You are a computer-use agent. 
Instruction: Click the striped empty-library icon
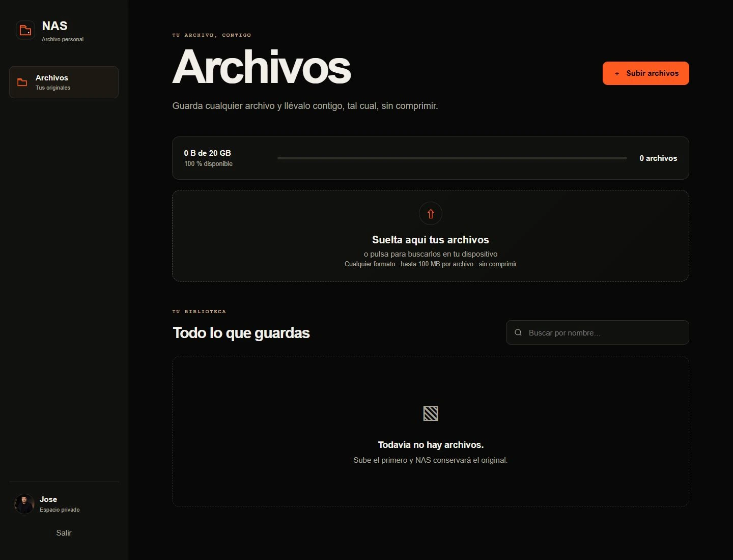tap(431, 413)
